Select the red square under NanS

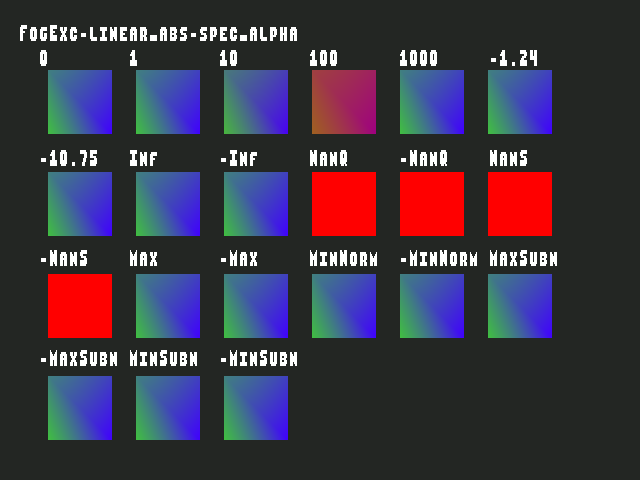pos(520,204)
